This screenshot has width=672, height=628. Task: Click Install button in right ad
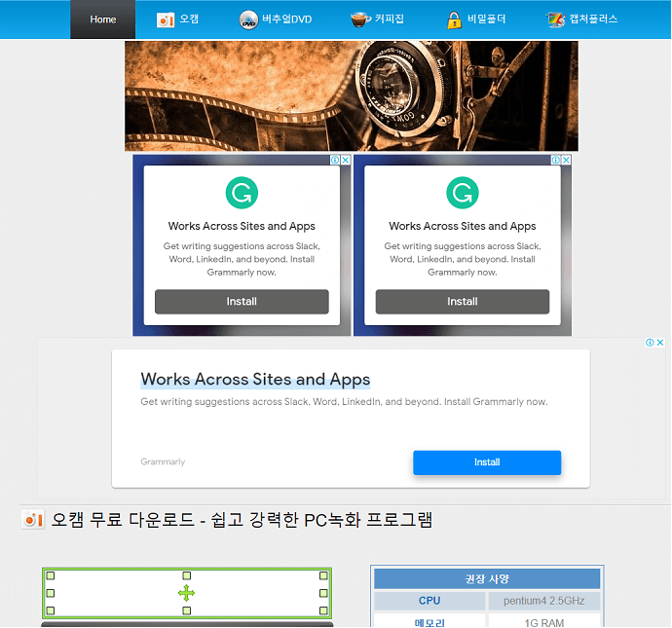point(463,302)
